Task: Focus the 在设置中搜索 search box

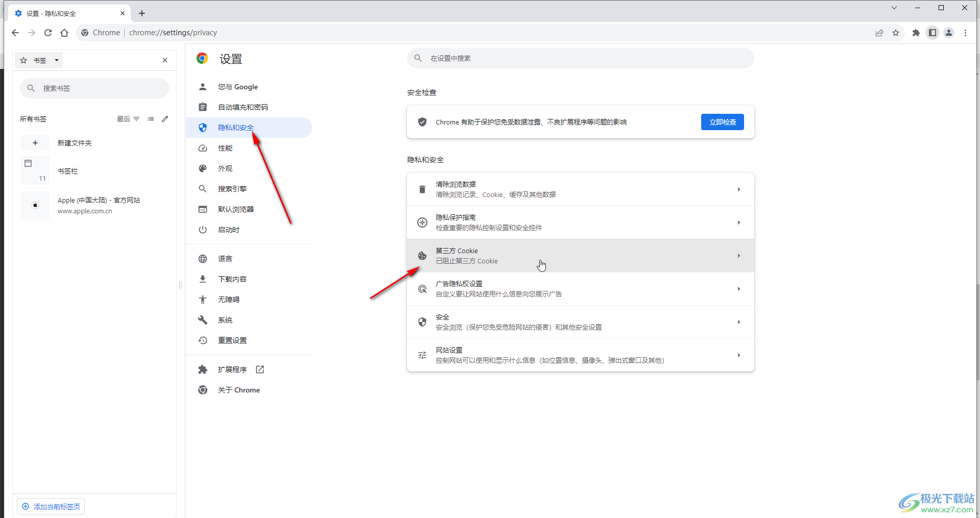Action: click(x=580, y=58)
